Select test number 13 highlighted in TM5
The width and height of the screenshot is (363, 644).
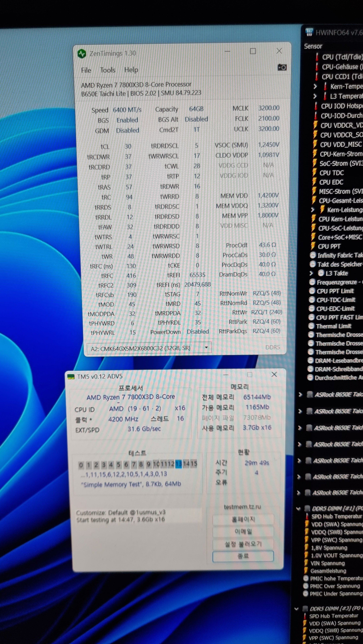(x=178, y=464)
